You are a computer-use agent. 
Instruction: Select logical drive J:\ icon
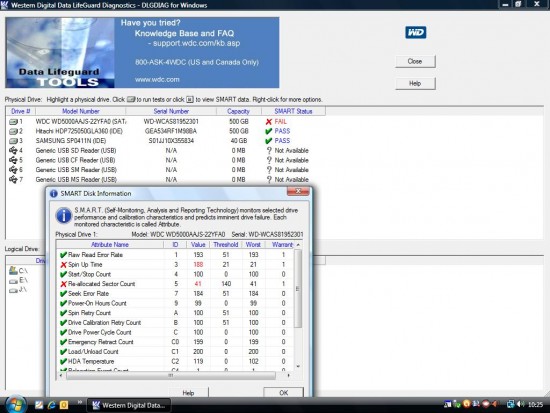point(13,290)
